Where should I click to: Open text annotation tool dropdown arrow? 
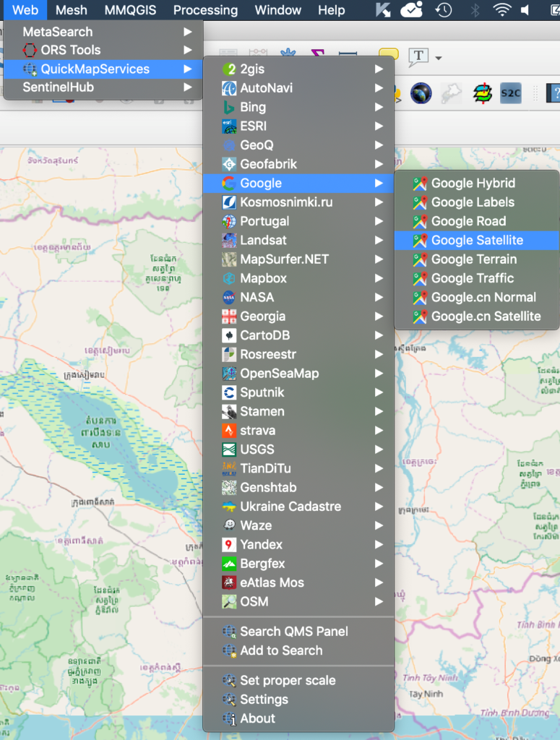coord(439,58)
